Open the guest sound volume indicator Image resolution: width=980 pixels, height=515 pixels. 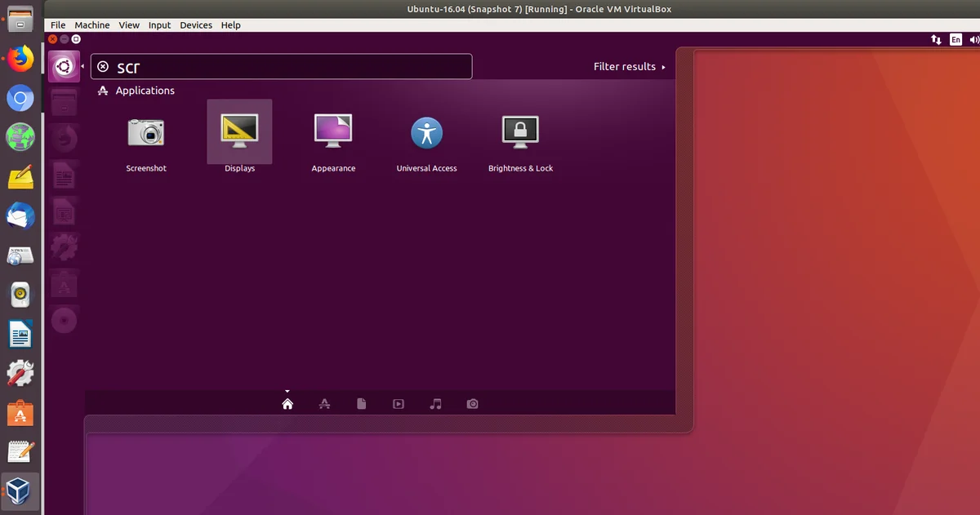click(973, 39)
